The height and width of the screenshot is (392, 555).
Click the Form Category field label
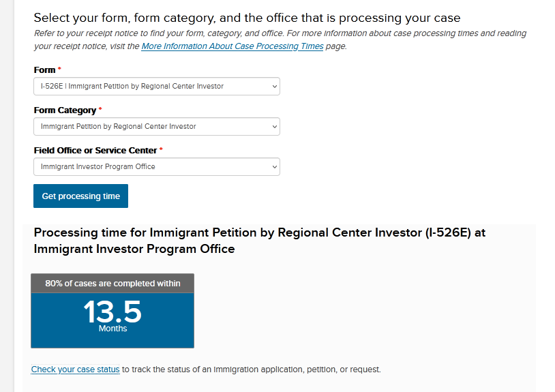coord(65,110)
